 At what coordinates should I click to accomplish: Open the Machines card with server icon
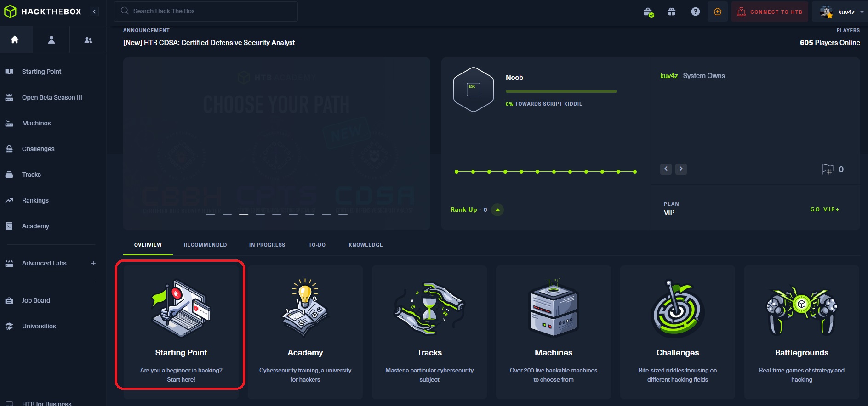pyautogui.click(x=554, y=332)
